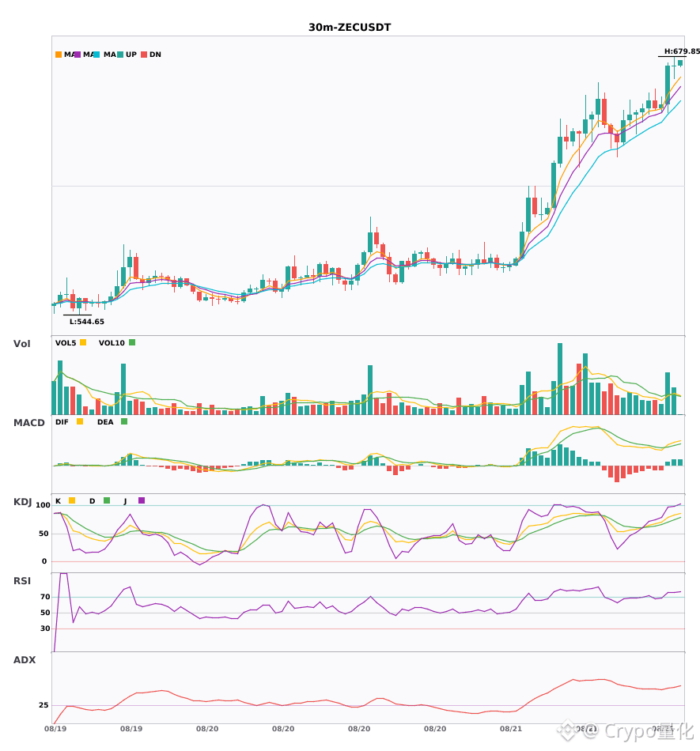
Task: Toggle the green VOL10 legend swatch
Action: click(132, 342)
